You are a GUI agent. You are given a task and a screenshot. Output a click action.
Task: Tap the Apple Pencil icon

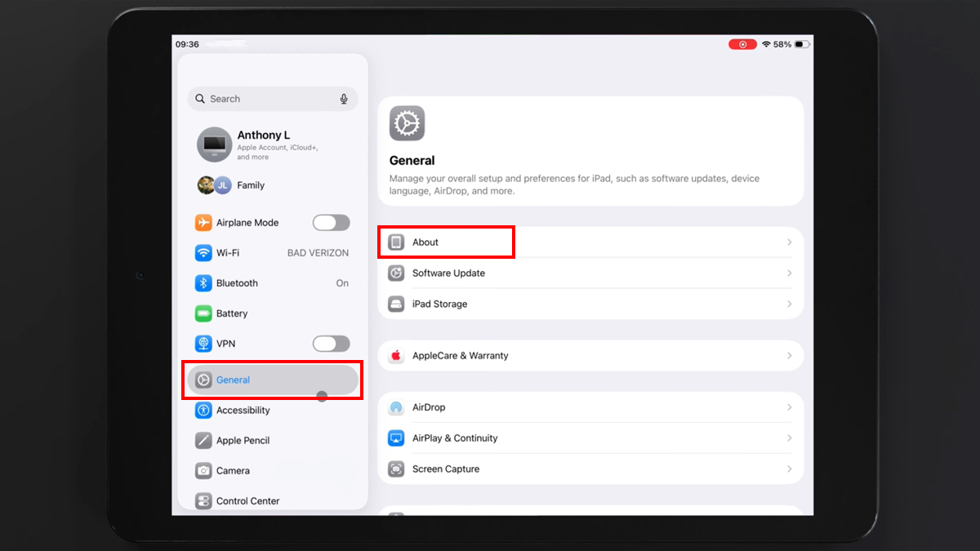[x=203, y=441]
